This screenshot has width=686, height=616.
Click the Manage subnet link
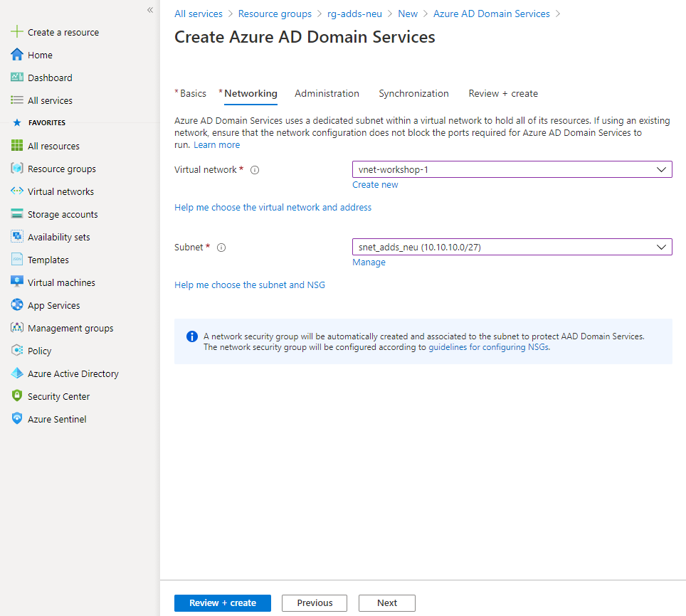tap(369, 262)
